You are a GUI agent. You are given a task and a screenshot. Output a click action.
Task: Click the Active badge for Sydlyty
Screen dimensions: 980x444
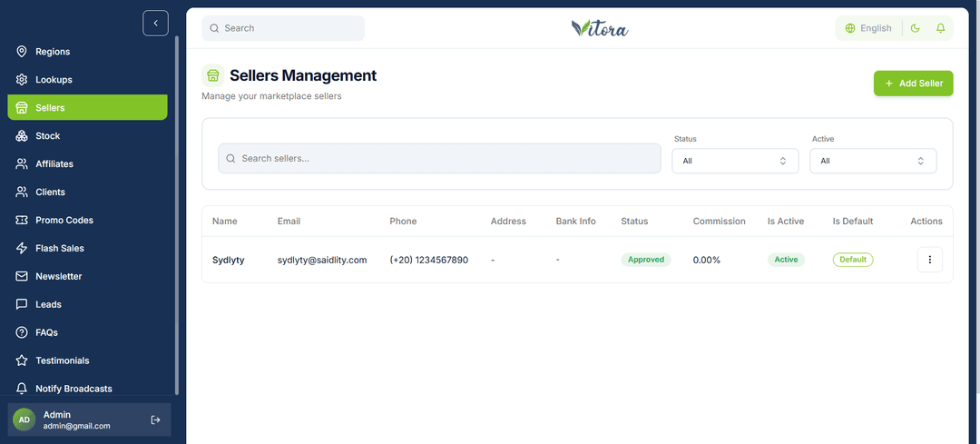786,260
